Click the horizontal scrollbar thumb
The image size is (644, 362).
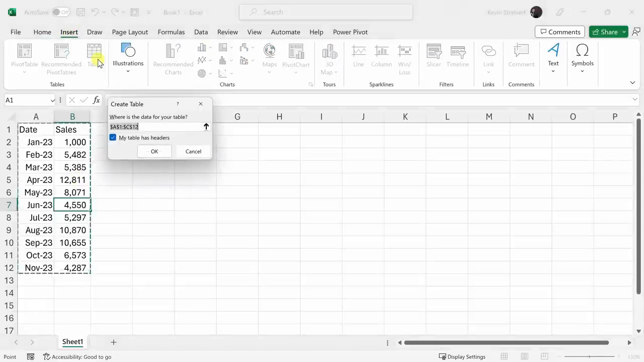(x=506, y=342)
